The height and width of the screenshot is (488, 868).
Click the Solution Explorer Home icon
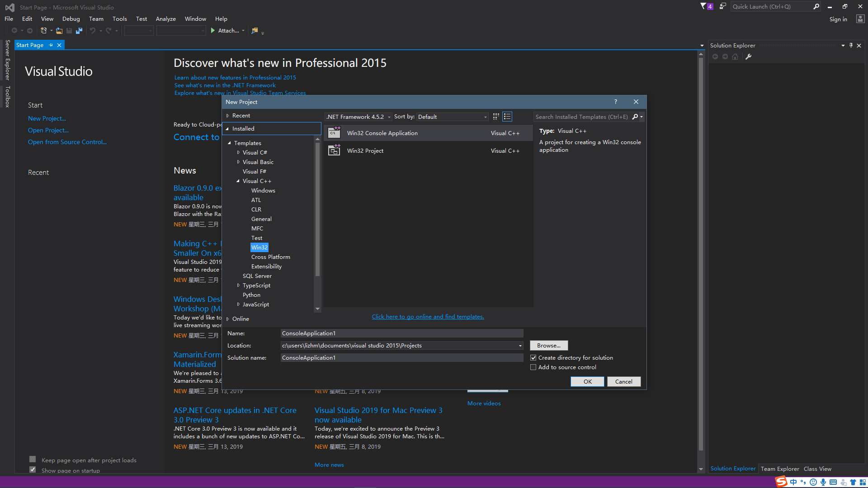pos(735,56)
